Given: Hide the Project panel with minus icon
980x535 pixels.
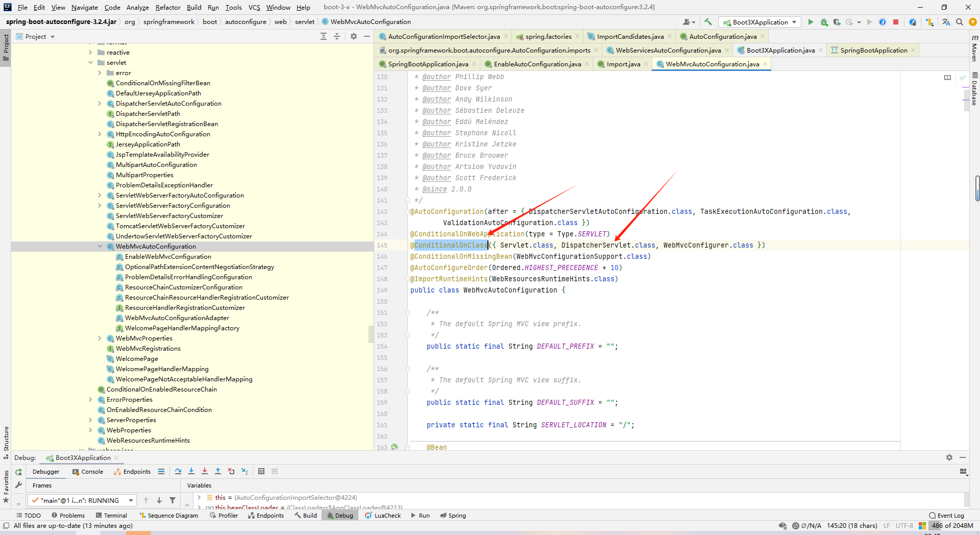Looking at the screenshot, I should 366,36.
